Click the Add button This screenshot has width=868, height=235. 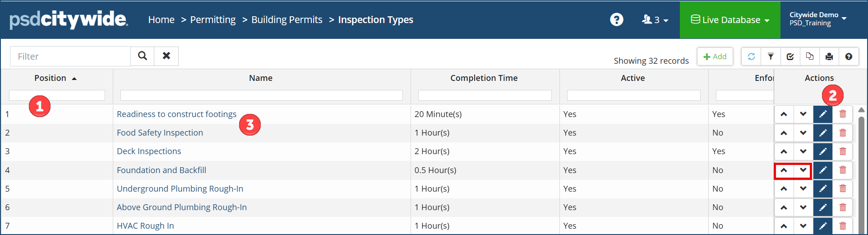click(715, 56)
